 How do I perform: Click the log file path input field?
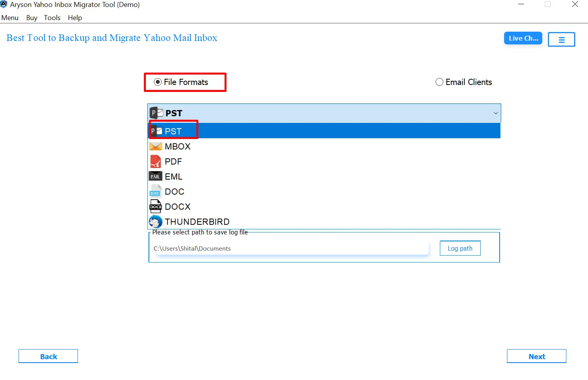(x=291, y=248)
